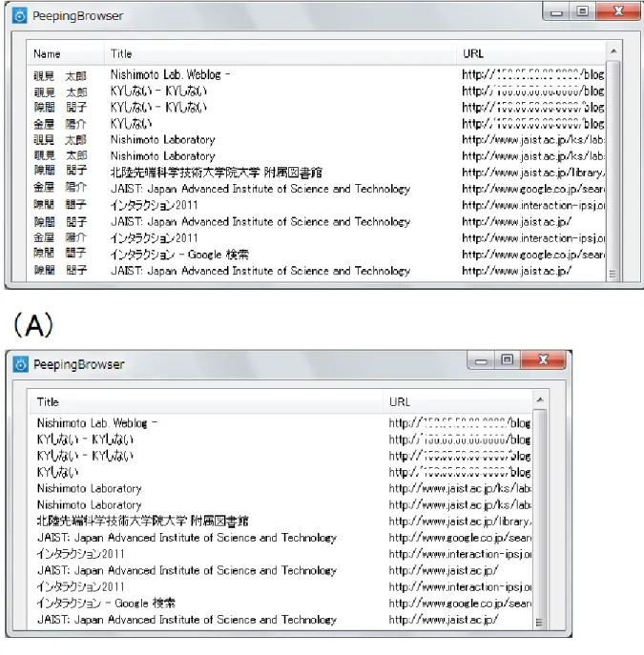Select '北陸先端科学技術大学院大学 附属図書館' in the window with Name column

[216, 173]
